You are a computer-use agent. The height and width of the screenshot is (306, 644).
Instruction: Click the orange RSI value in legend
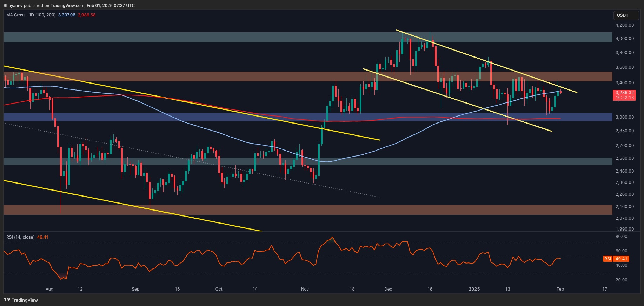click(x=42, y=237)
